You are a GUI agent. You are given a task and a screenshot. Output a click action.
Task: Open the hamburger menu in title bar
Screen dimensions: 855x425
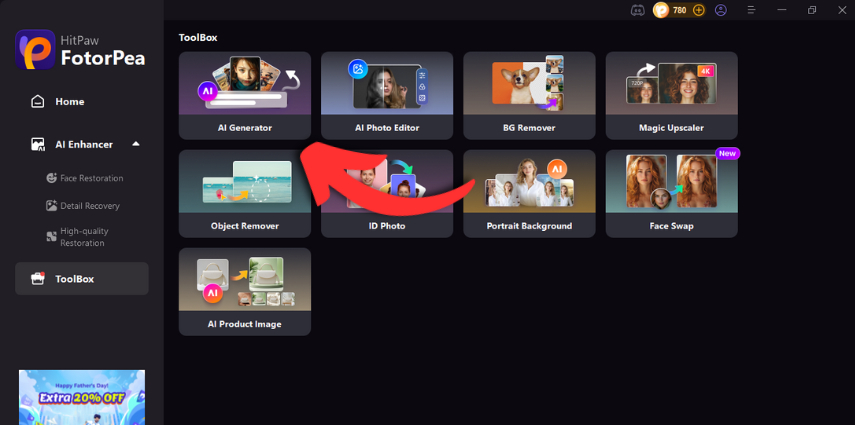click(751, 10)
